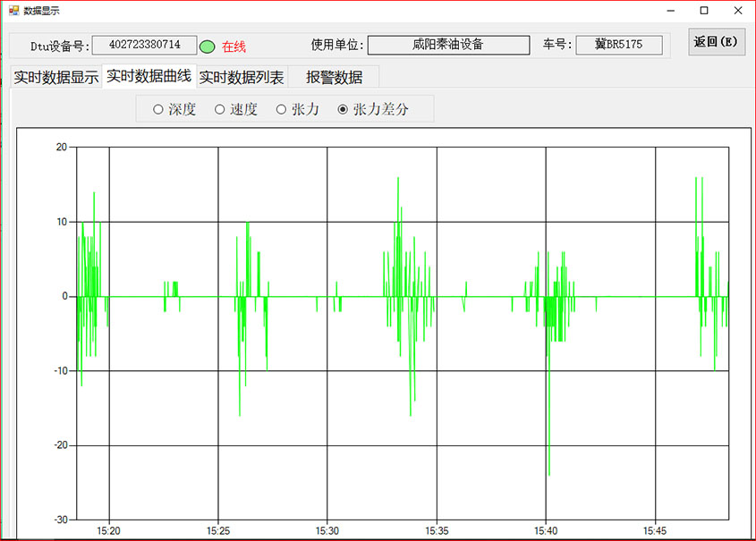Select the 实时数据曲线 tab
This screenshot has height=541, width=756.
tap(147, 77)
